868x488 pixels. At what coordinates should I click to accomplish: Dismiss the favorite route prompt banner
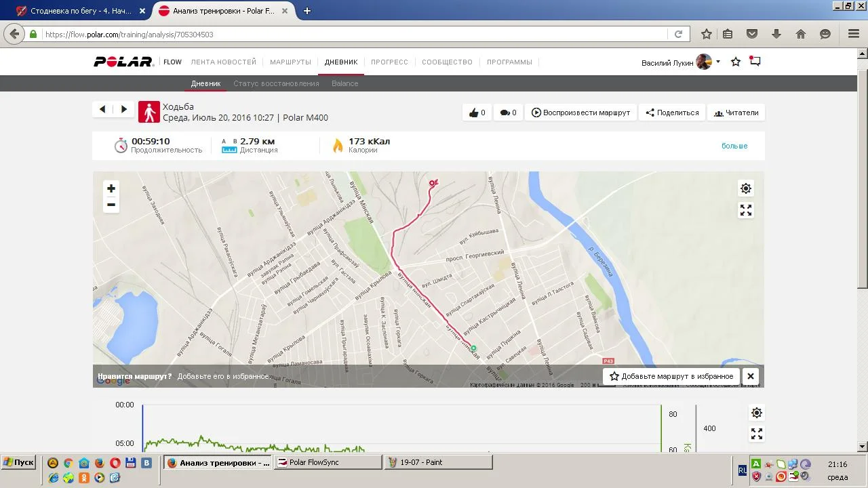751,376
